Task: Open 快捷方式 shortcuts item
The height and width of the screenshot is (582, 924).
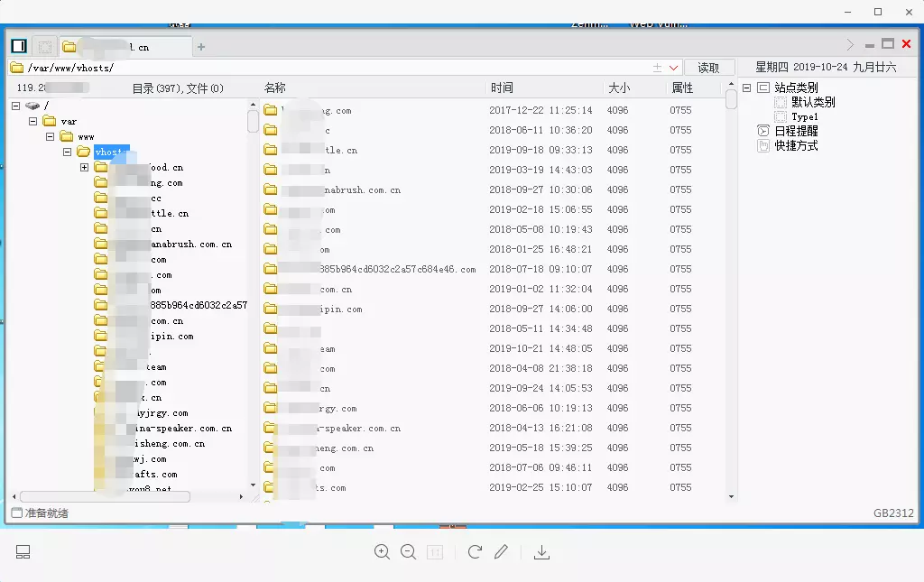Action: [x=796, y=145]
